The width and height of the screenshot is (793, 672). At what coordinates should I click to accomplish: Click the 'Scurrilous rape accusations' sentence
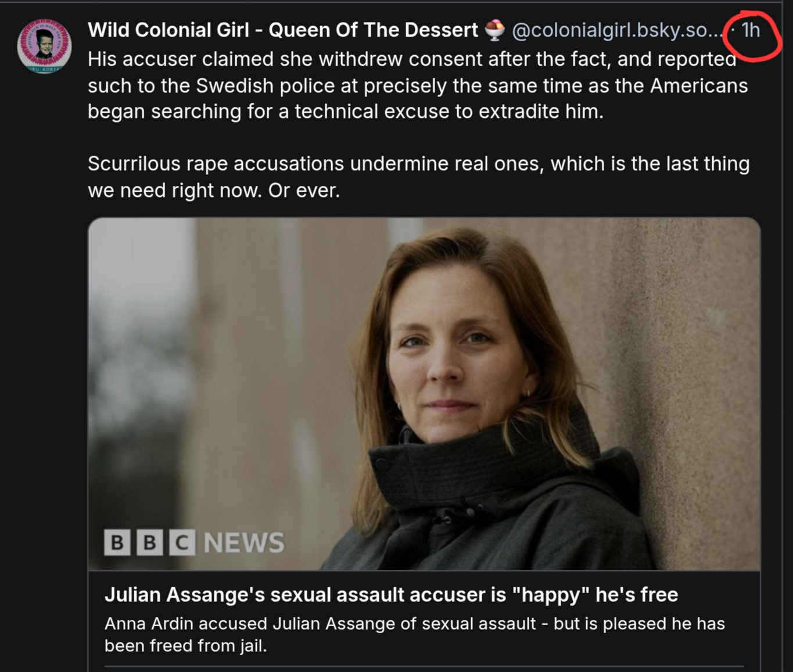coord(418,177)
